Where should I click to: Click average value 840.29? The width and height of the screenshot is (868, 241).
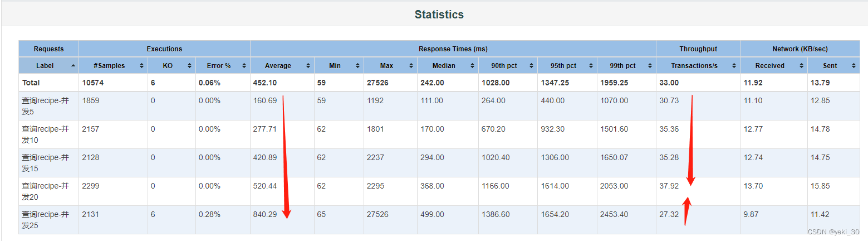(x=264, y=215)
